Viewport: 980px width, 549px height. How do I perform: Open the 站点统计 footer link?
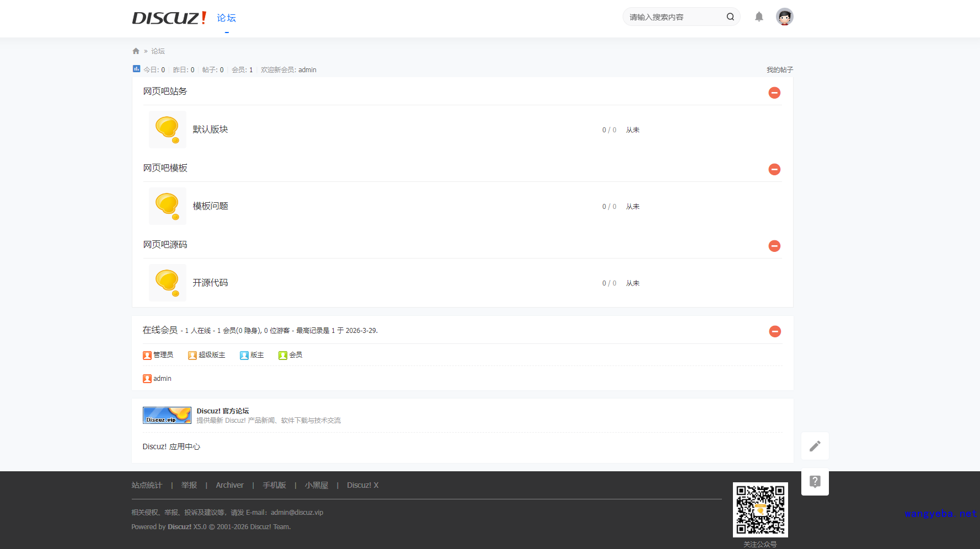pos(147,486)
